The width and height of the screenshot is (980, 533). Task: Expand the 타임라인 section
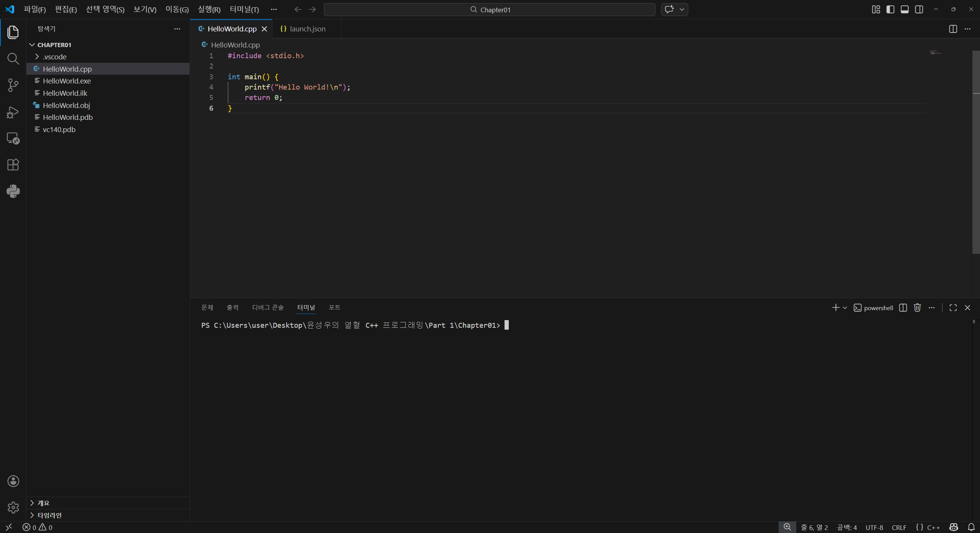tap(49, 515)
